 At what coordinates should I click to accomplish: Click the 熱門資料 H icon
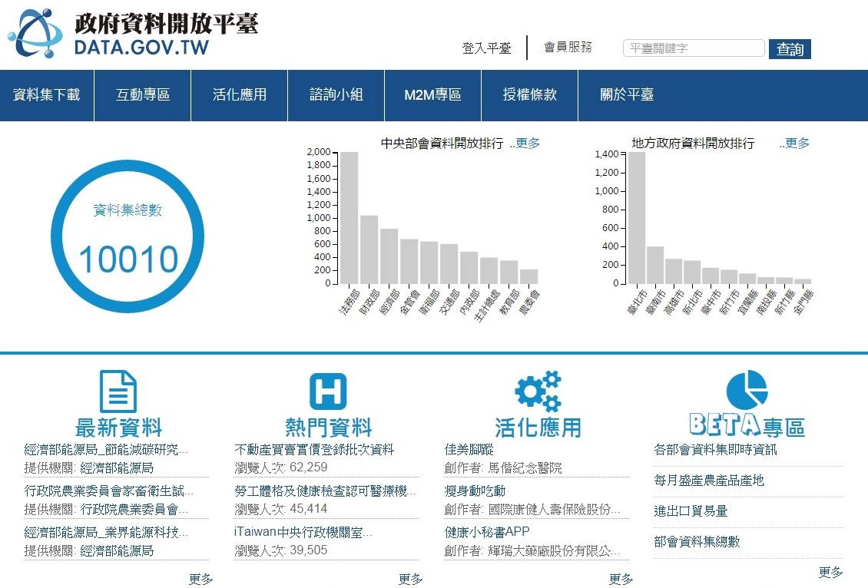(x=328, y=391)
